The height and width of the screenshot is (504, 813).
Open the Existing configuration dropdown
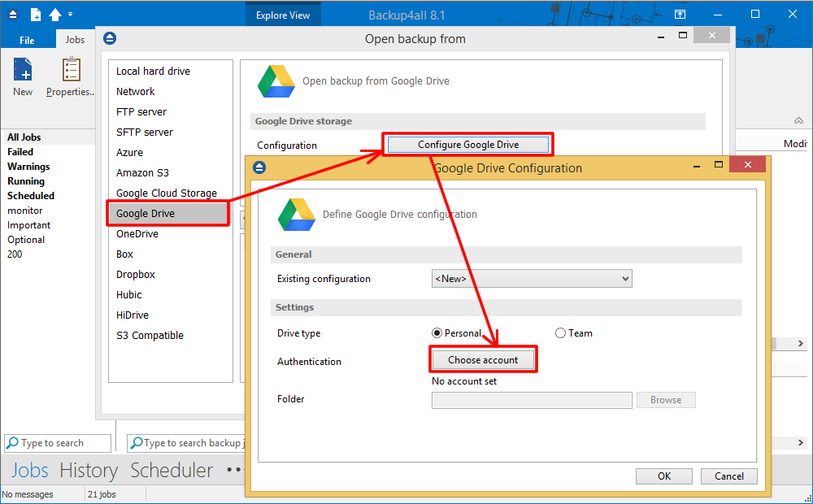627,278
